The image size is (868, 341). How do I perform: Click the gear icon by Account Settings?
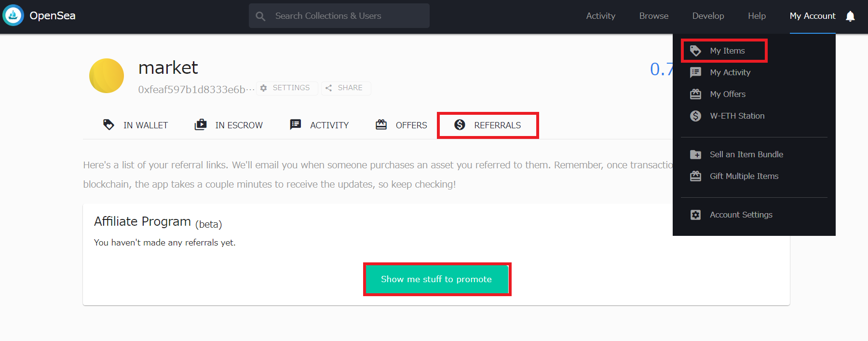695,215
